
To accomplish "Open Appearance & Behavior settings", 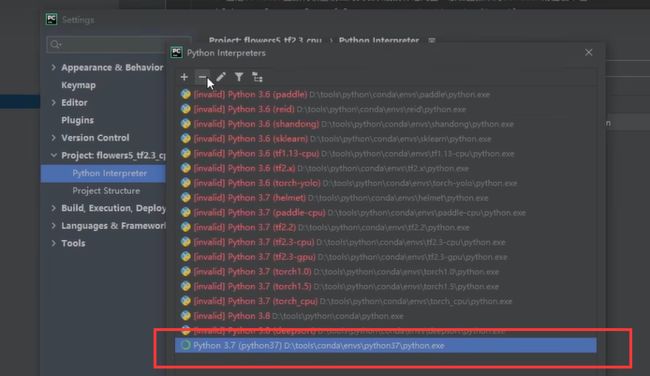I will tap(112, 67).
